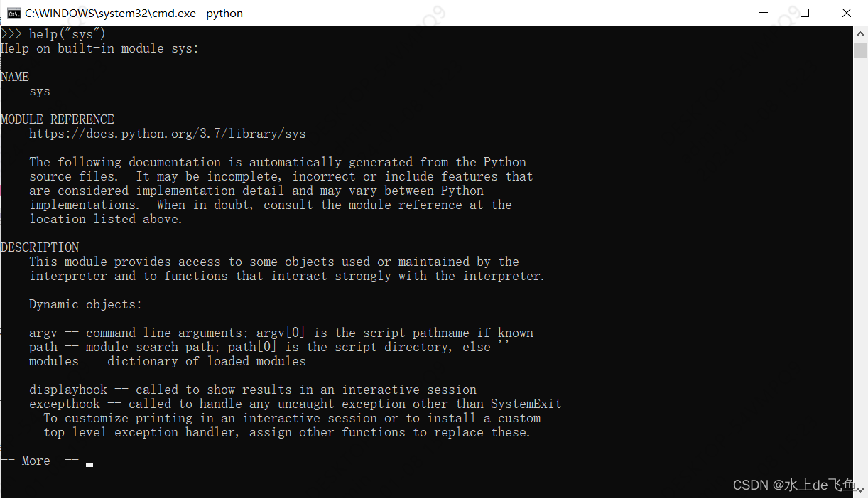Select the word 'sys' under NAME

(x=39, y=91)
